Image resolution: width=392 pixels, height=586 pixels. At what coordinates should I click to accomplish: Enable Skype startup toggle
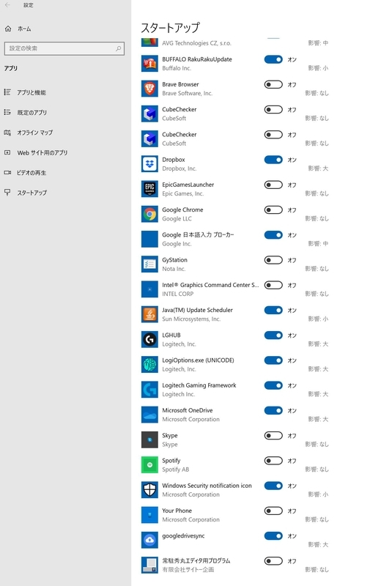pyautogui.click(x=273, y=435)
